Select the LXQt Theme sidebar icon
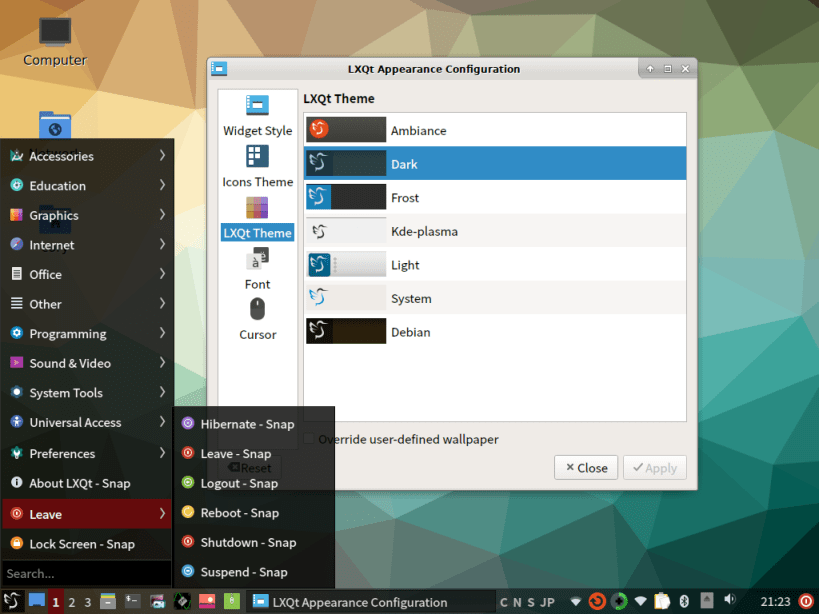819x614 pixels. coord(257,207)
